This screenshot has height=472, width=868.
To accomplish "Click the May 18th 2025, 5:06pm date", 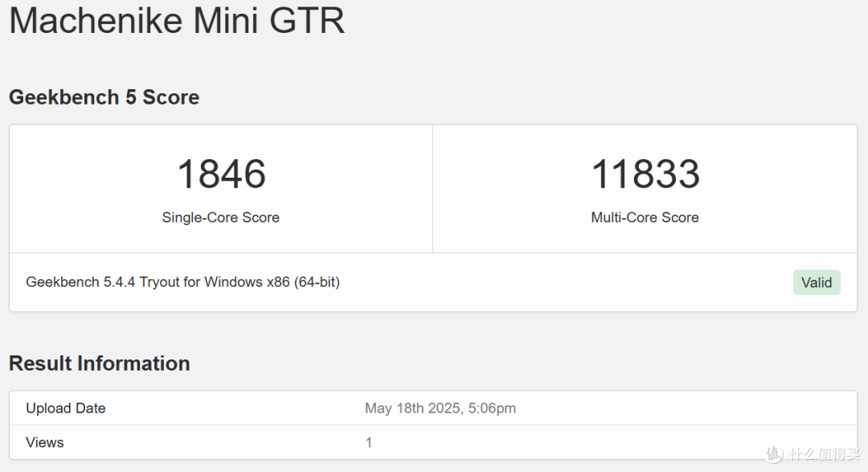I will [440, 408].
